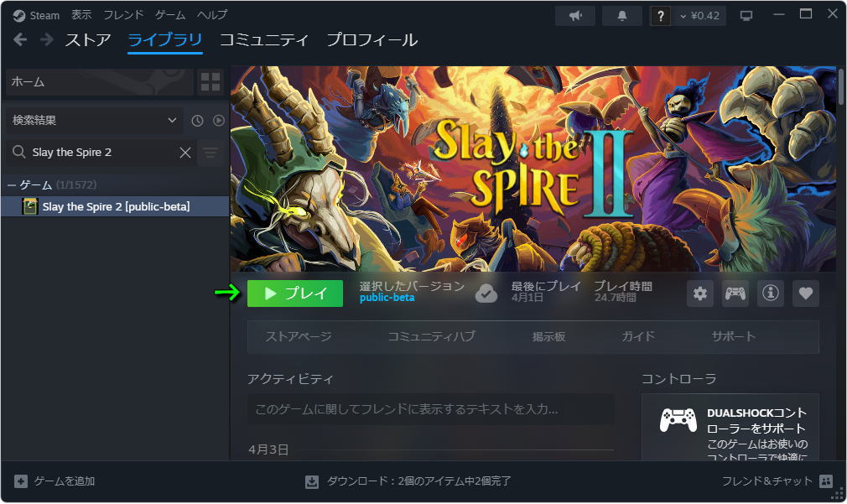Image resolution: width=847 pixels, height=504 pixels.
Task: Open controller layout gamepad icon
Action: 735,294
